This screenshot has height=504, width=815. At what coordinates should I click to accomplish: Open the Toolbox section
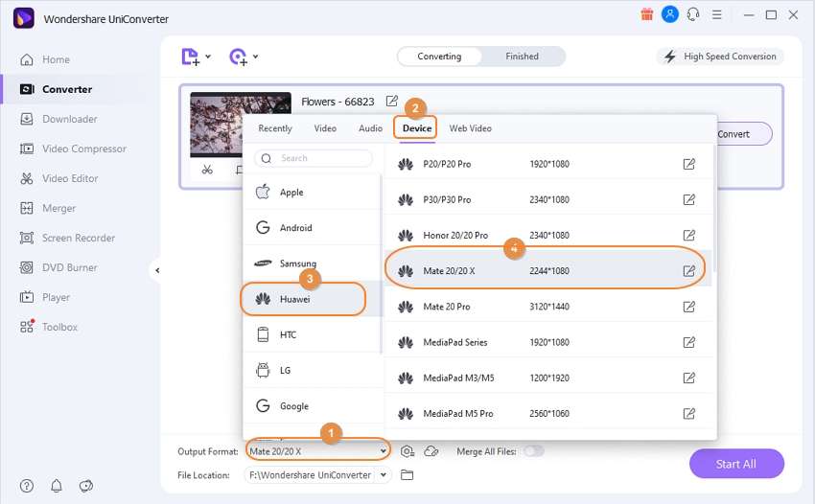pyautogui.click(x=48, y=327)
